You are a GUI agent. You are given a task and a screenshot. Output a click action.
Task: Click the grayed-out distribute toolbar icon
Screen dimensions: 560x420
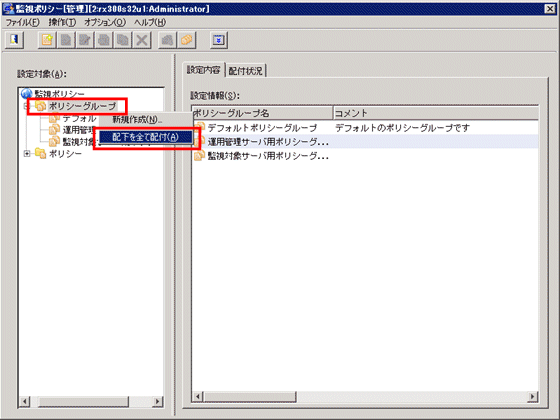(167, 40)
